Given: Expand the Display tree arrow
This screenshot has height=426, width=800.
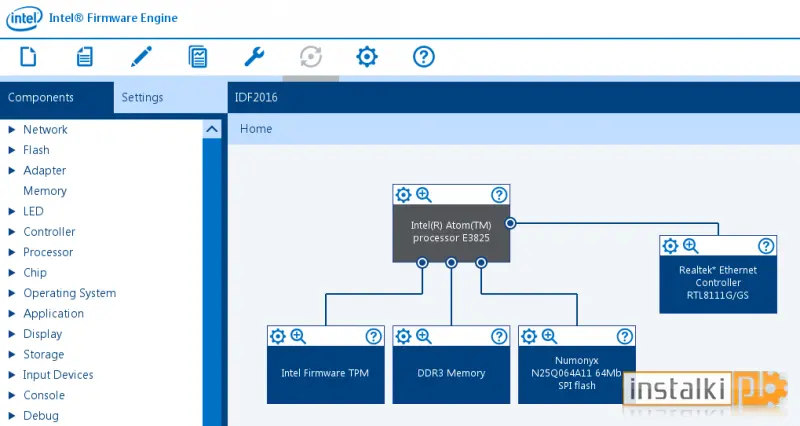Looking at the screenshot, I should [x=12, y=334].
